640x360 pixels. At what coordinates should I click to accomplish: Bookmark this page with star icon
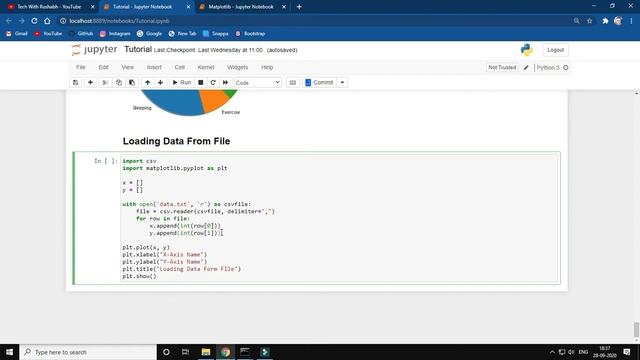(x=589, y=21)
